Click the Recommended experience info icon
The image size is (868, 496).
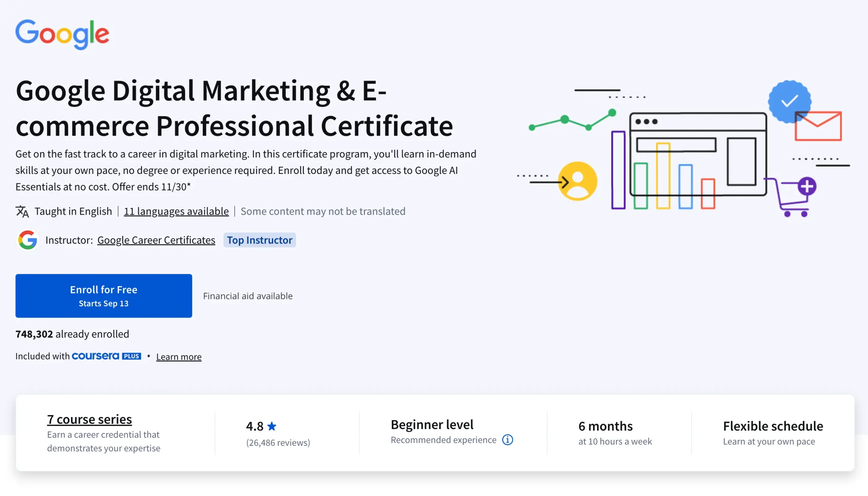(507, 440)
